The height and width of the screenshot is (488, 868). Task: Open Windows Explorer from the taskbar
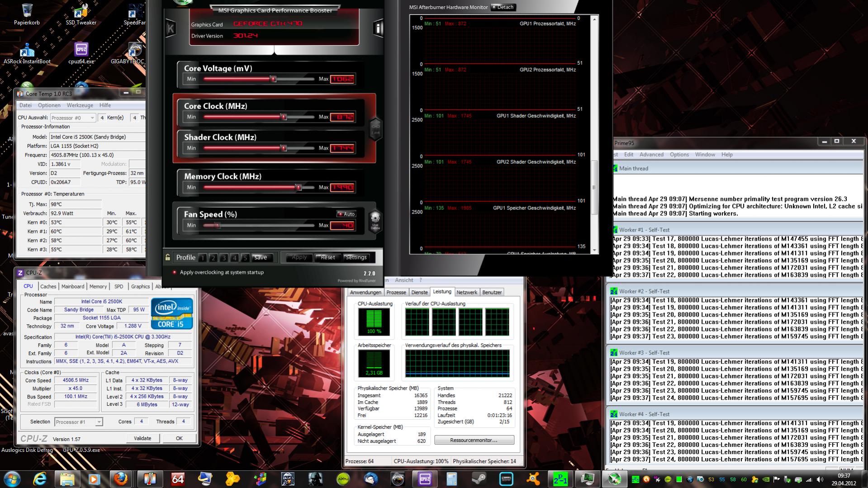67,479
